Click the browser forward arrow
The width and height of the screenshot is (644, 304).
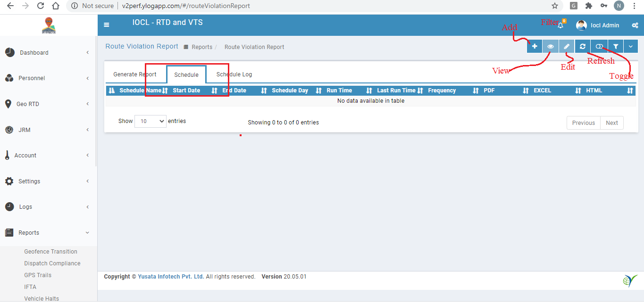point(25,6)
